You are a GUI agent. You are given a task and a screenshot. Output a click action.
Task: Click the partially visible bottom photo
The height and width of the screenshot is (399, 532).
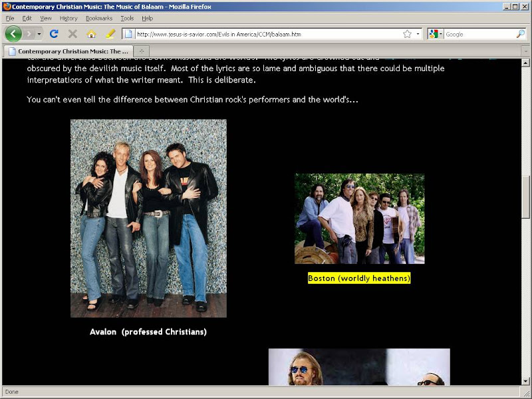(x=359, y=367)
